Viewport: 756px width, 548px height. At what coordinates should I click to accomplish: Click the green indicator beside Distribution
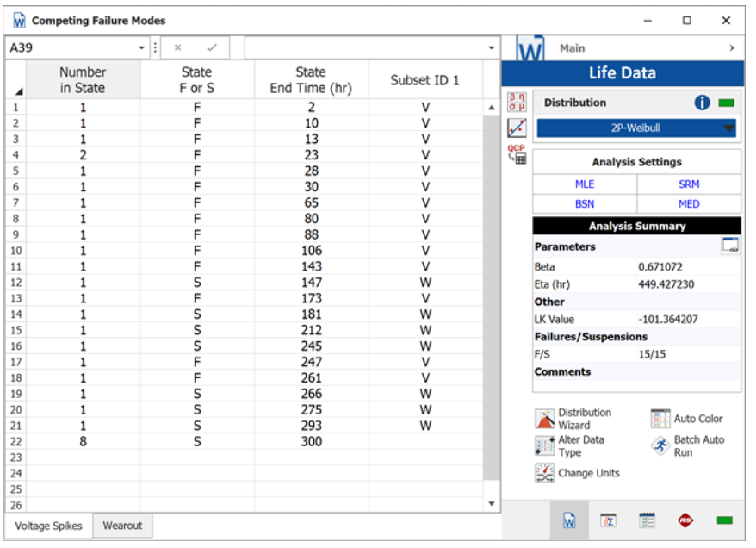pos(726,103)
